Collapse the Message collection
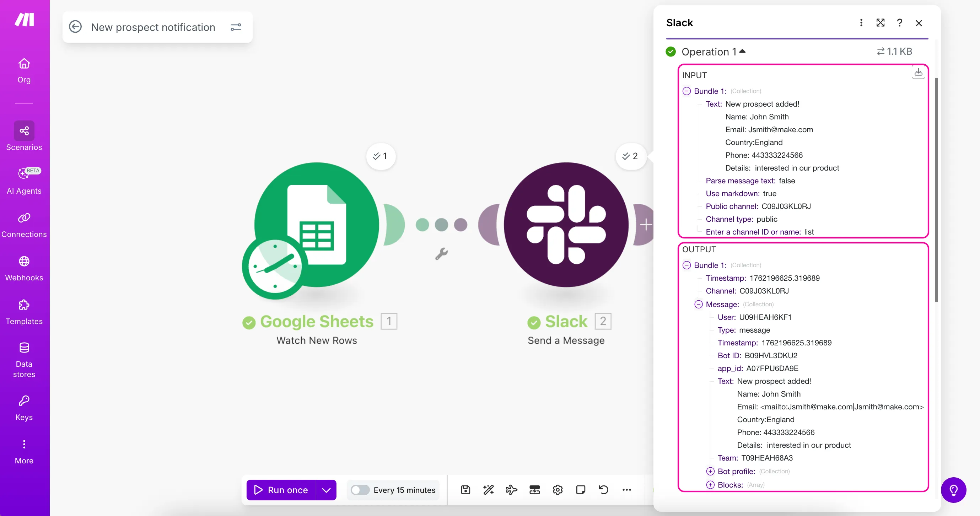Screen dimensions: 980x516 point(699,305)
